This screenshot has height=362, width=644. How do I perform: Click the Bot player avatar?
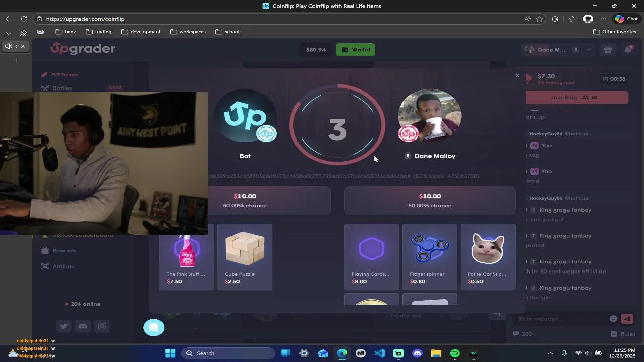245,116
